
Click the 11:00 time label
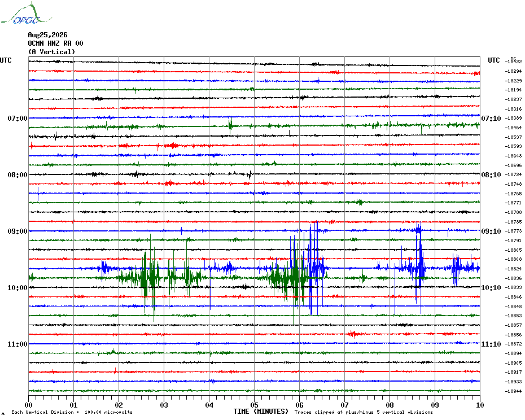click(17, 344)
